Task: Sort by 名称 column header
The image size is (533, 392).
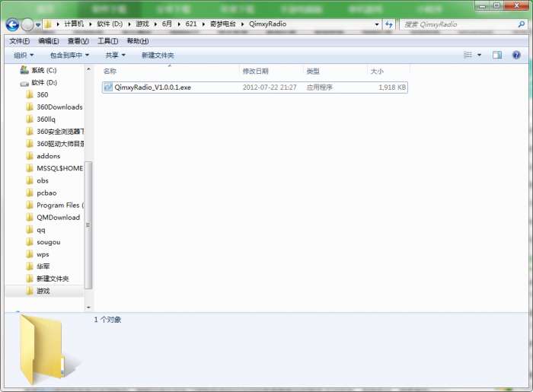Action: pyautogui.click(x=110, y=71)
